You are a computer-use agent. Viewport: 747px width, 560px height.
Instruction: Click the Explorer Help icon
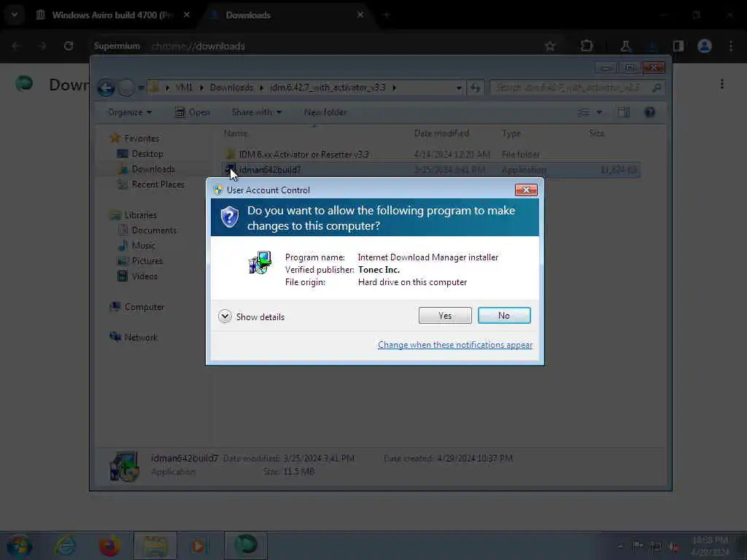click(x=649, y=112)
